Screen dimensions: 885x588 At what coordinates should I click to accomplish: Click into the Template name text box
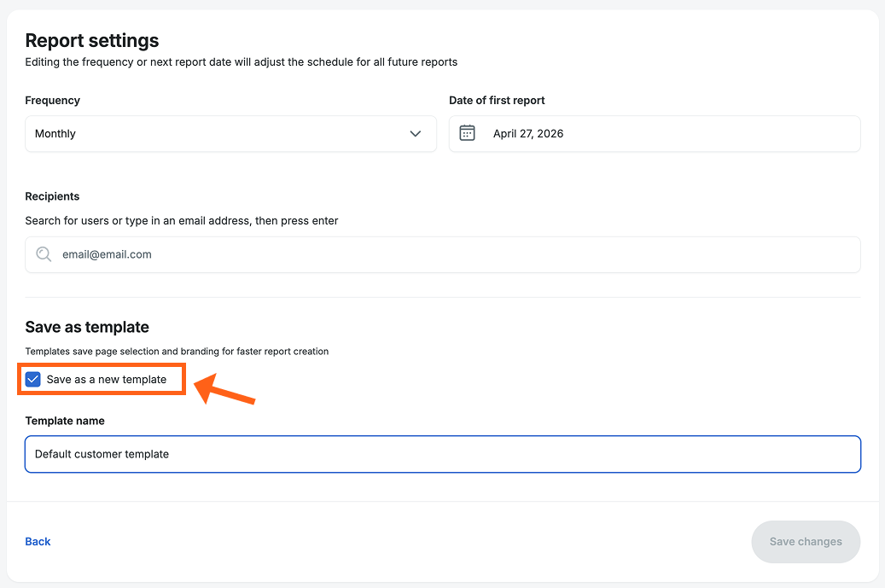tap(442, 454)
